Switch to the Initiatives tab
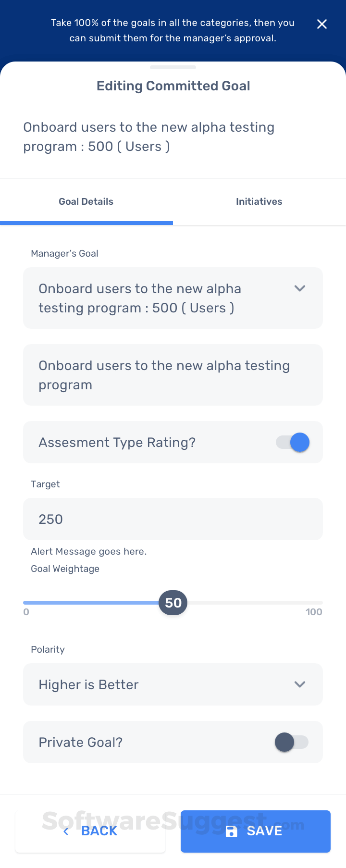This screenshot has width=346, height=868. pyautogui.click(x=259, y=202)
